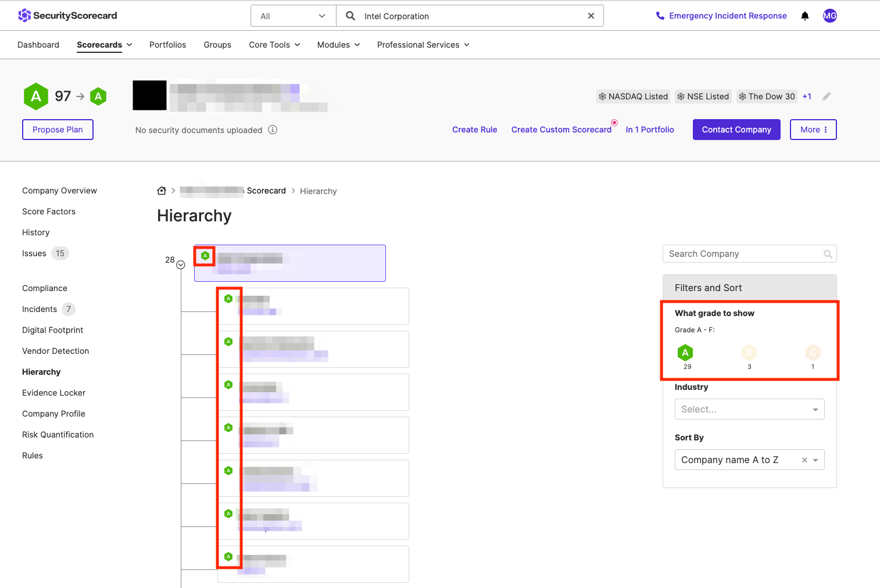Open Company Overview in the sidebar
This screenshot has width=880, height=588.
pyautogui.click(x=59, y=191)
